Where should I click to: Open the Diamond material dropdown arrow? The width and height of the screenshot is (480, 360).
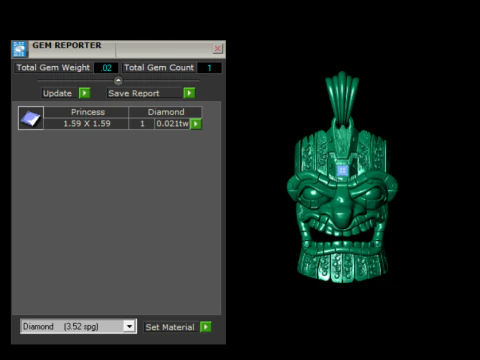[x=129, y=326]
